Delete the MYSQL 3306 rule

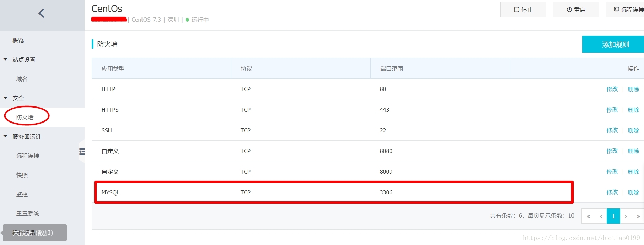(633, 192)
